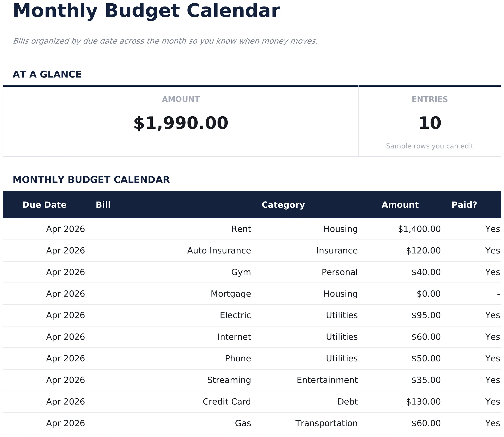The image size is (504, 437).
Task: Click the Apr 2026 date in Streaming row
Action: coord(66,380)
